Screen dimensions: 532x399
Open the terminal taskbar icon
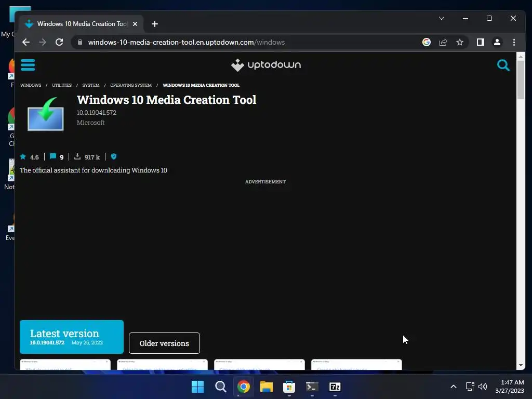[312, 387]
